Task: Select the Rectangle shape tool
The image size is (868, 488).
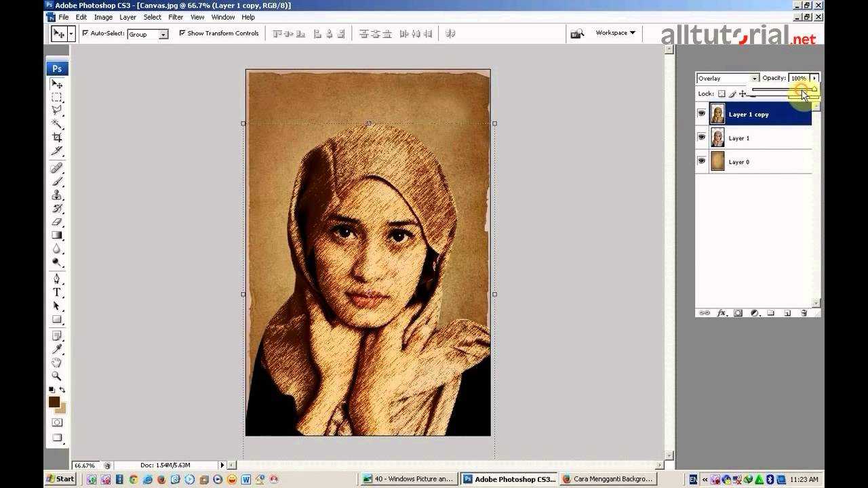Action: coord(57,319)
